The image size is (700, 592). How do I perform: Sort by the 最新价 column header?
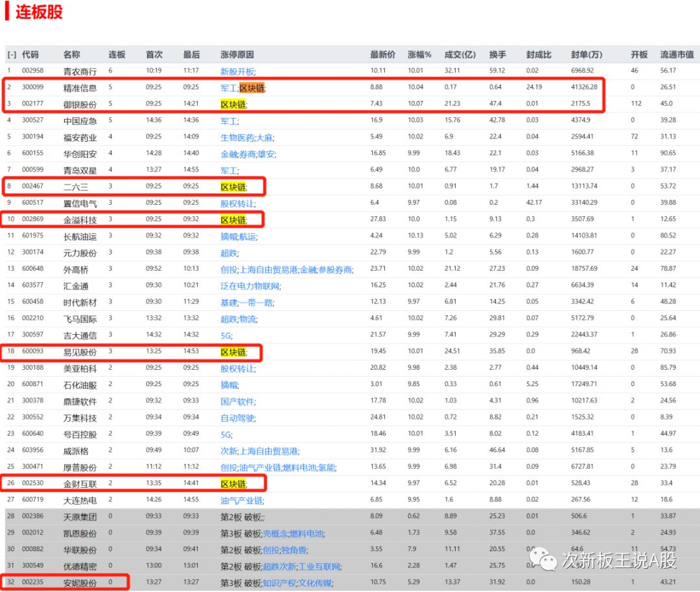tap(382, 55)
